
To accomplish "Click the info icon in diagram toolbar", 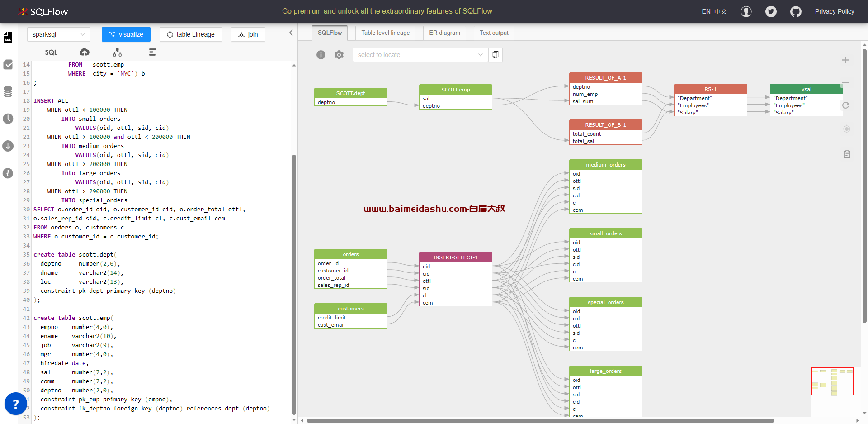I will point(321,55).
